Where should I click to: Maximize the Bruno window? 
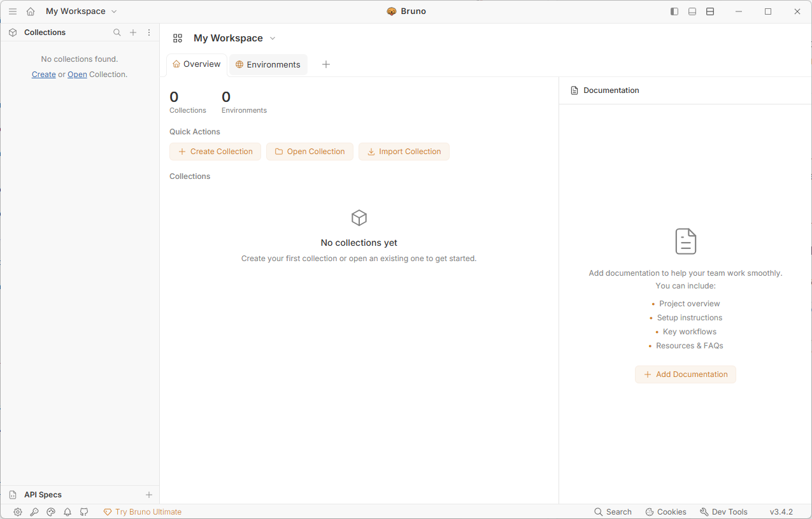768,11
